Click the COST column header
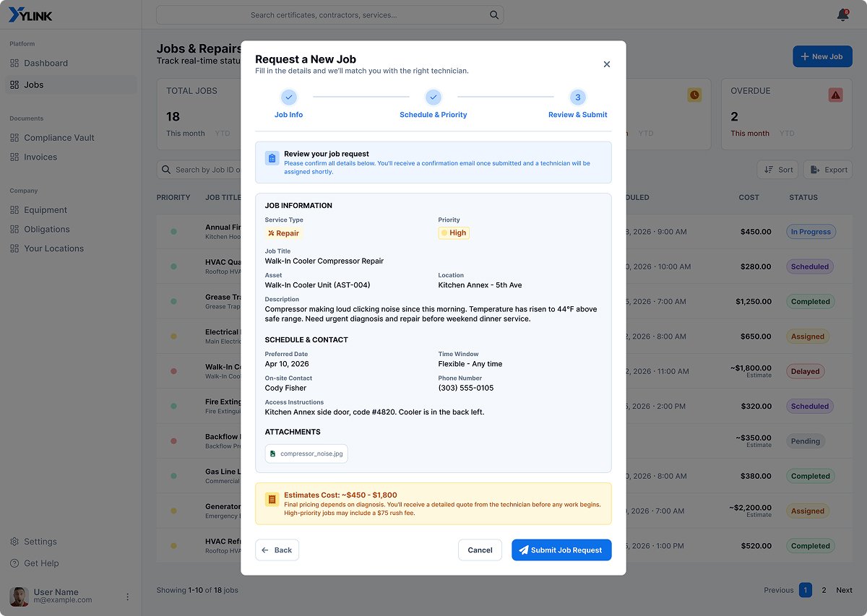 (x=749, y=197)
